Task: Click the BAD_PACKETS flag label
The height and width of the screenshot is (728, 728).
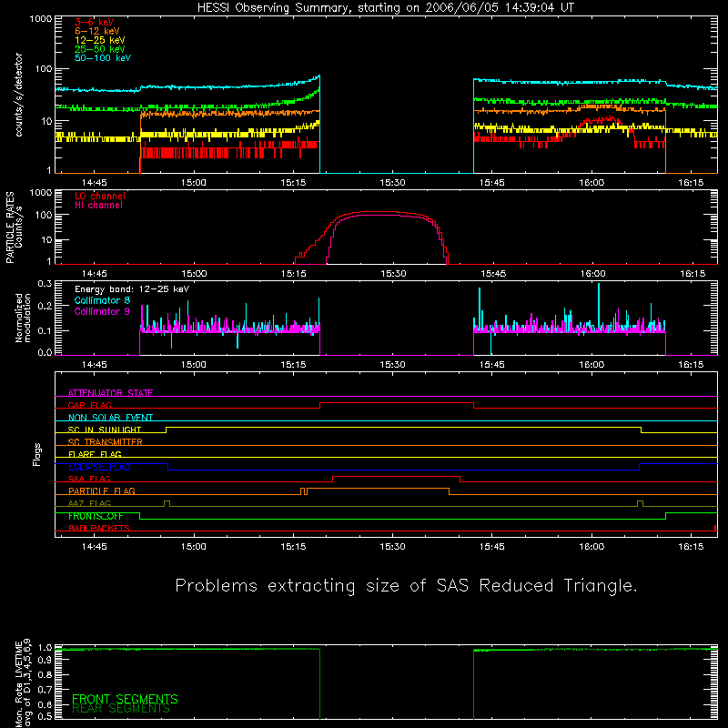Action: [x=99, y=528]
